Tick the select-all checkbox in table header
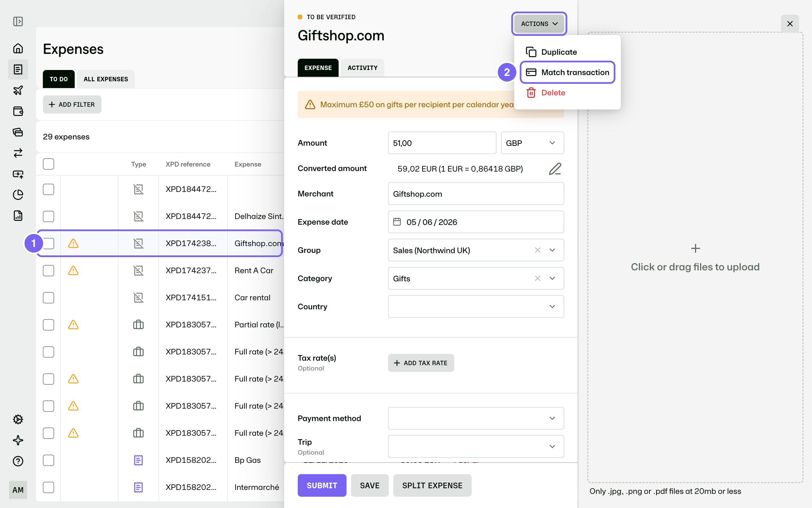812x508 pixels. [x=48, y=164]
